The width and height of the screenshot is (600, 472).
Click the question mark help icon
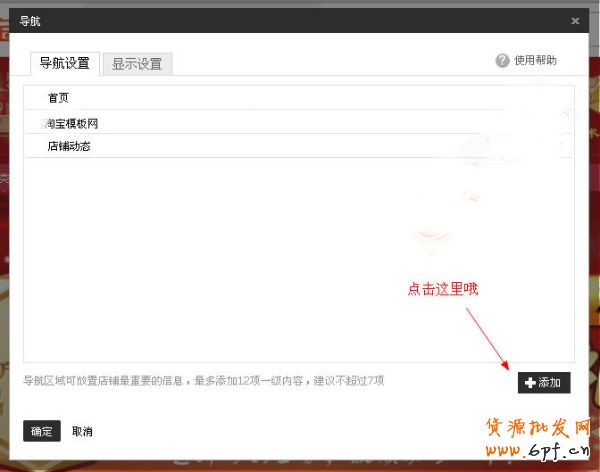point(502,61)
